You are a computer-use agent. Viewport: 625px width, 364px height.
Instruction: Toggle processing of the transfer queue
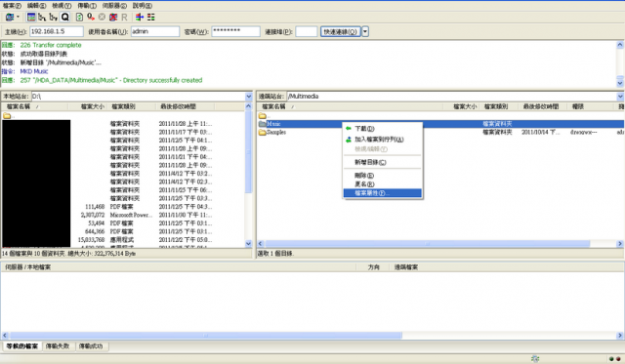(91, 18)
